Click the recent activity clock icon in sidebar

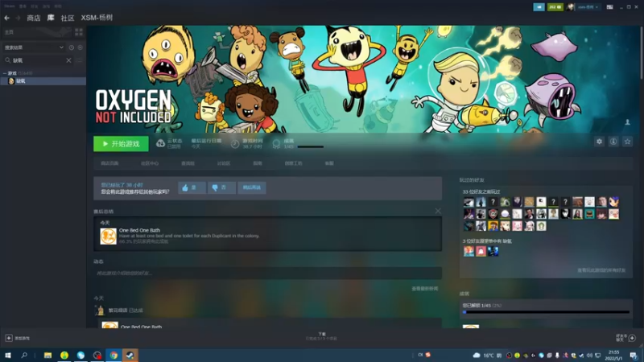tap(72, 47)
